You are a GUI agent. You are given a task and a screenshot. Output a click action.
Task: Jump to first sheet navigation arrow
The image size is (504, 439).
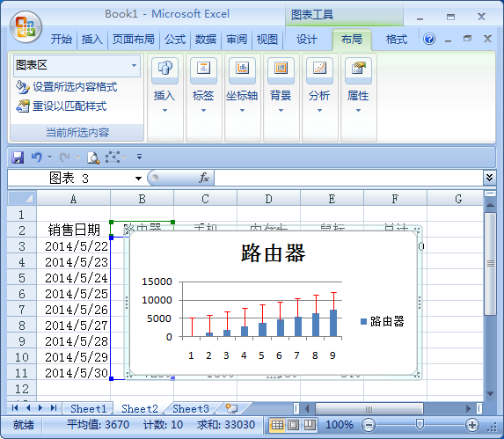coord(15,408)
